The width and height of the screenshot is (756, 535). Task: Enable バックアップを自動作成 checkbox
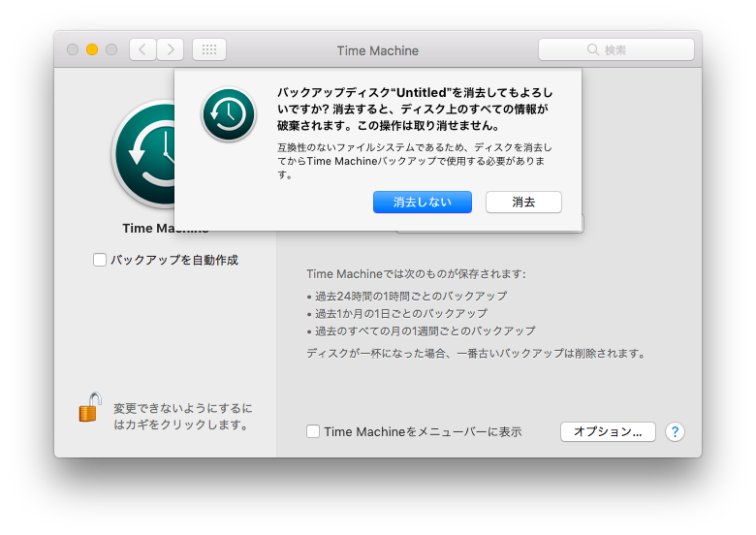(99, 260)
